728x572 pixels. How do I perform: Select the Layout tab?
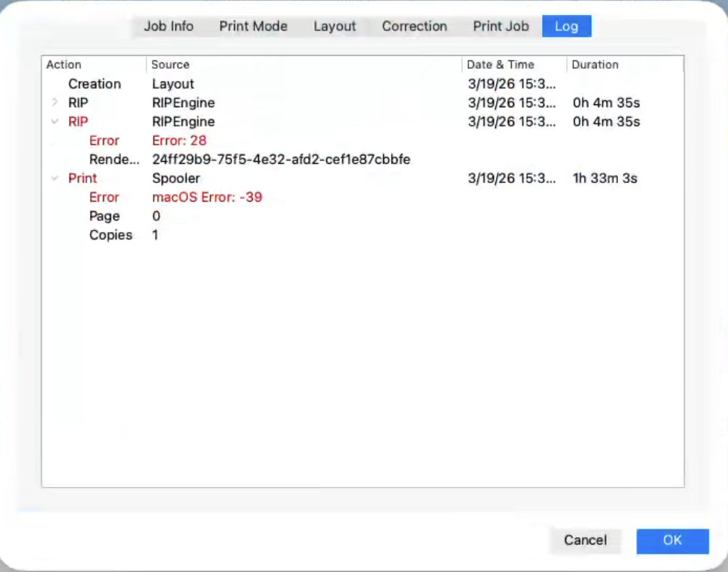334,26
